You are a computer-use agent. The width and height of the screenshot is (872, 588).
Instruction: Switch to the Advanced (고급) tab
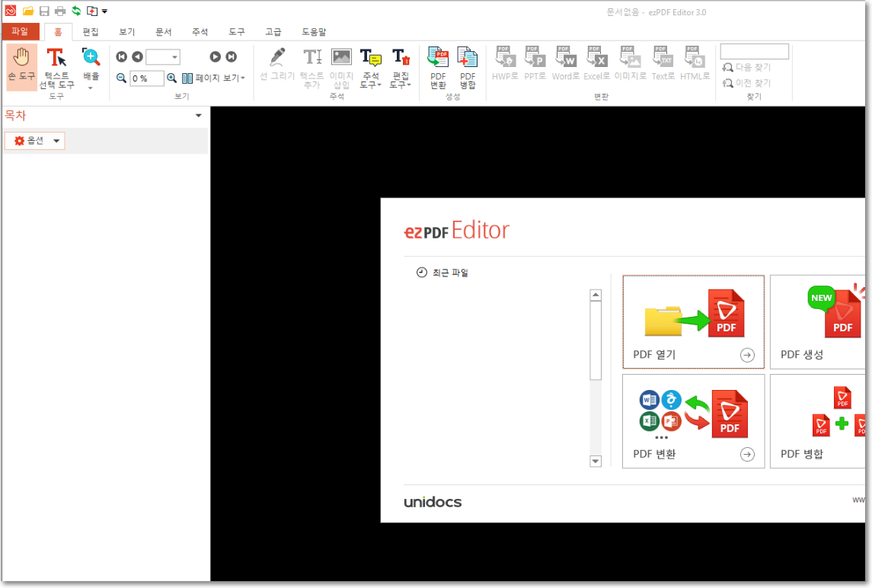[x=273, y=32]
